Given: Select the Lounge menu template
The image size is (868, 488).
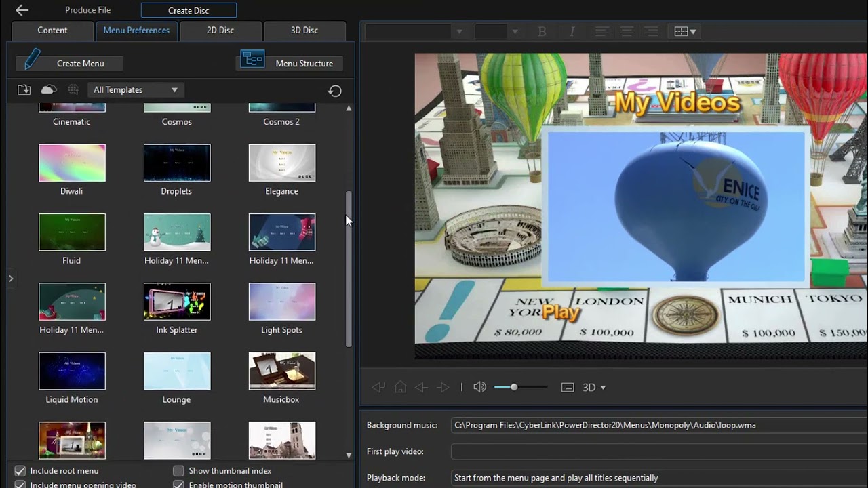Looking at the screenshot, I should click(177, 371).
